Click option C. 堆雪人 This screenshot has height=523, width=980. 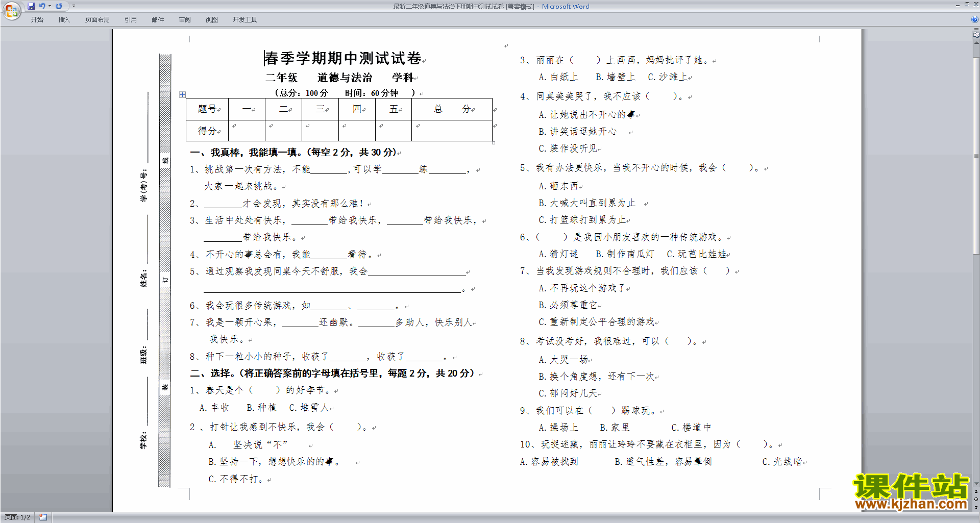point(310,408)
